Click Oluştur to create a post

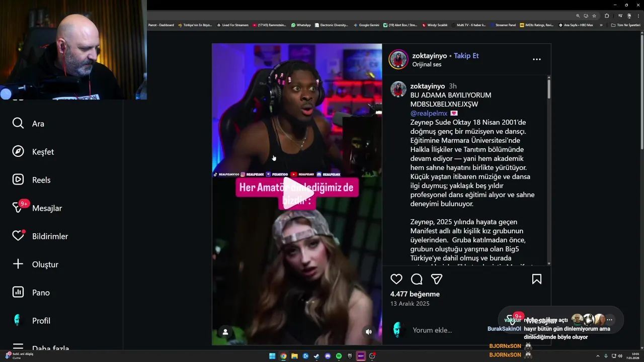[35, 264]
